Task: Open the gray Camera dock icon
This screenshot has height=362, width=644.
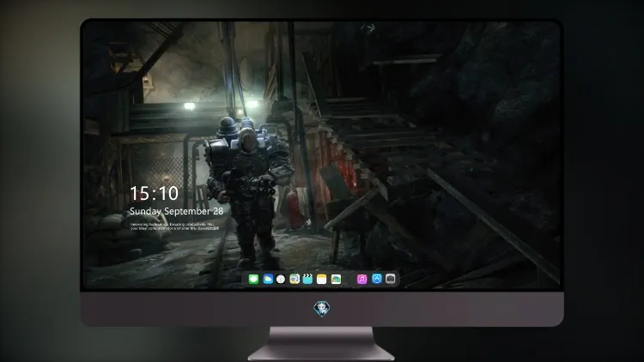Action: coord(391,279)
